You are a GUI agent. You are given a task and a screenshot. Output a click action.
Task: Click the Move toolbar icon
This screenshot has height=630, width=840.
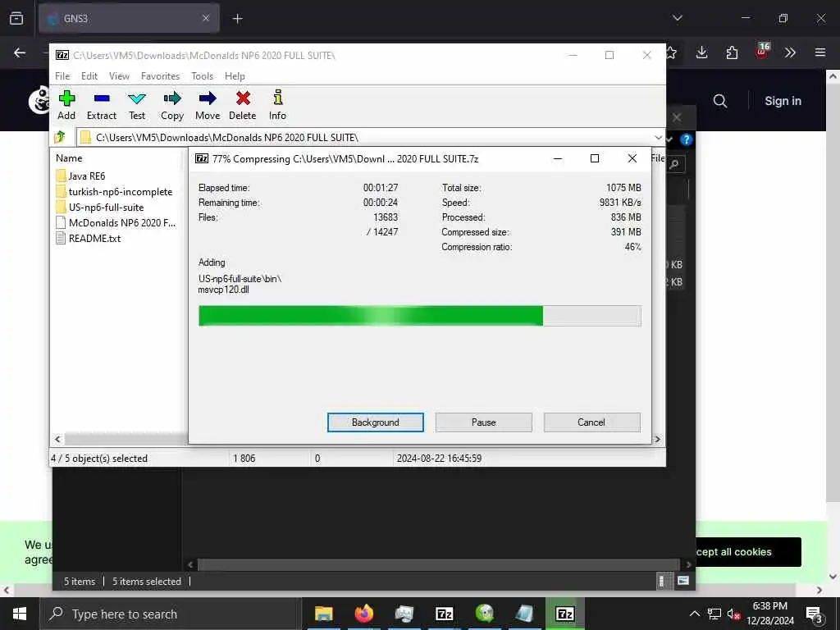click(x=208, y=105)
